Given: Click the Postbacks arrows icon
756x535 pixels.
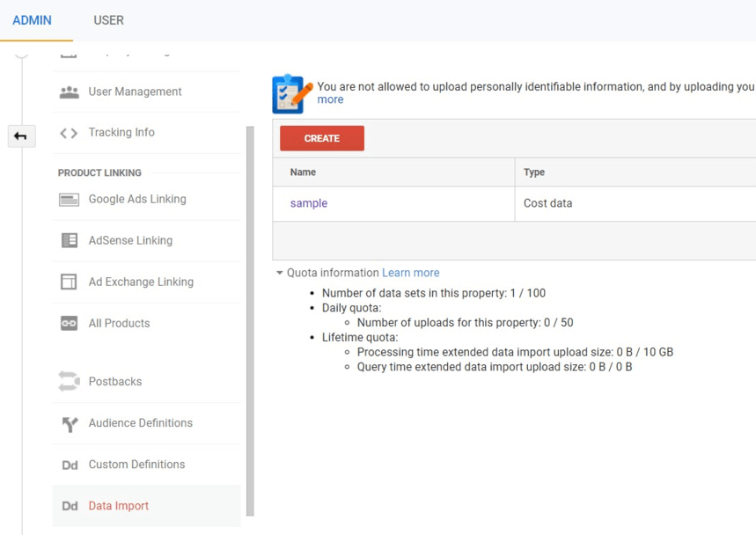Looking at the screenshot, I should (69, 382).
